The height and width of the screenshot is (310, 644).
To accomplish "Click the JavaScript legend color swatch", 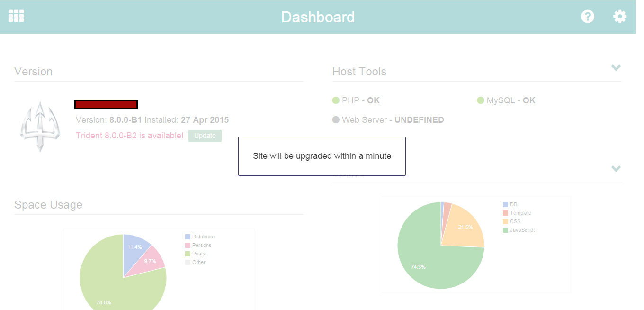I will pyautogui.click(x=505, y=230).
